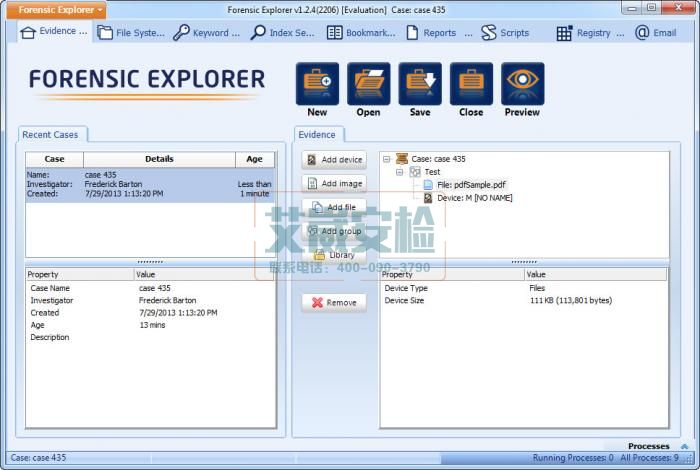
Task: Click the New case briefcase icon
Action: 317,84
